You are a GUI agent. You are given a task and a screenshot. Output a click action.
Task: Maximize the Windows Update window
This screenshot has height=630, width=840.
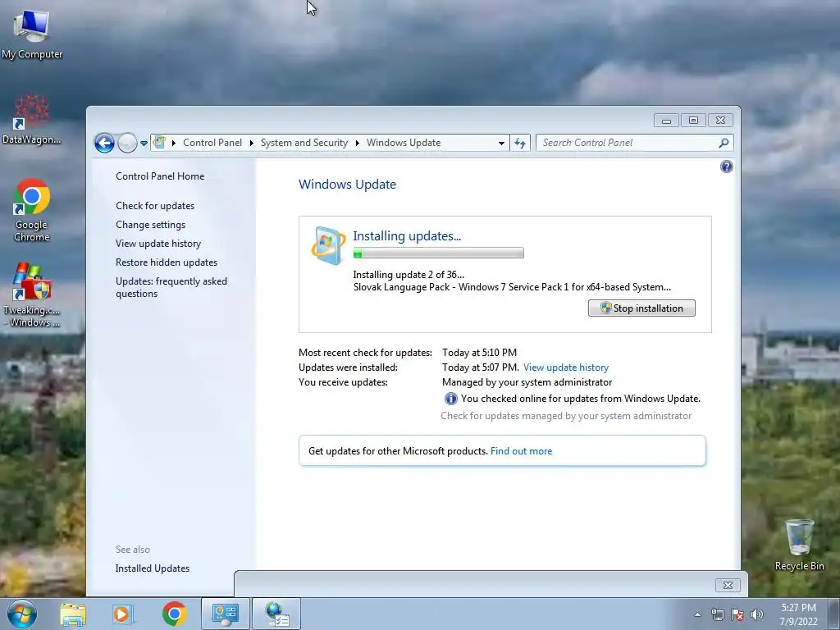tap(693, 121)
